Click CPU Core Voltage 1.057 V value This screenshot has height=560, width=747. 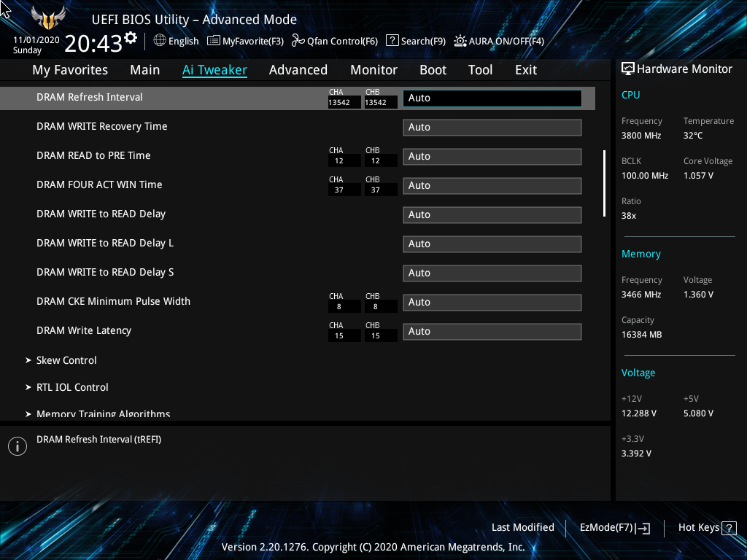click(x=698, y=175)
